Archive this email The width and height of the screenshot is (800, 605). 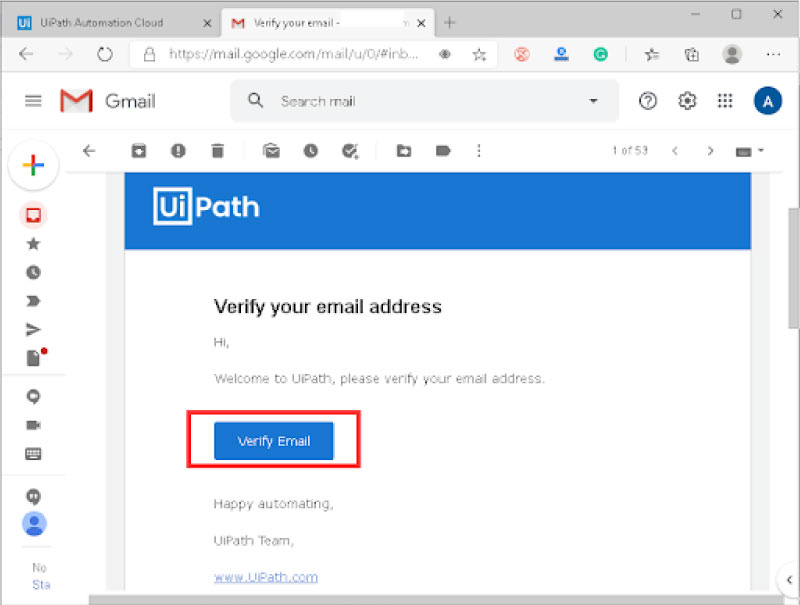coord(139,151)
